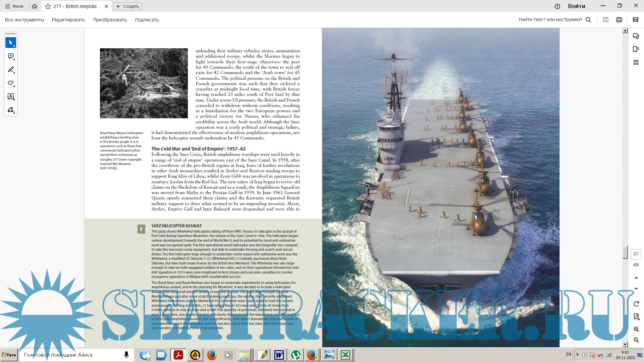
Task: Activate the text box selection tool
Action: [11, 97]
